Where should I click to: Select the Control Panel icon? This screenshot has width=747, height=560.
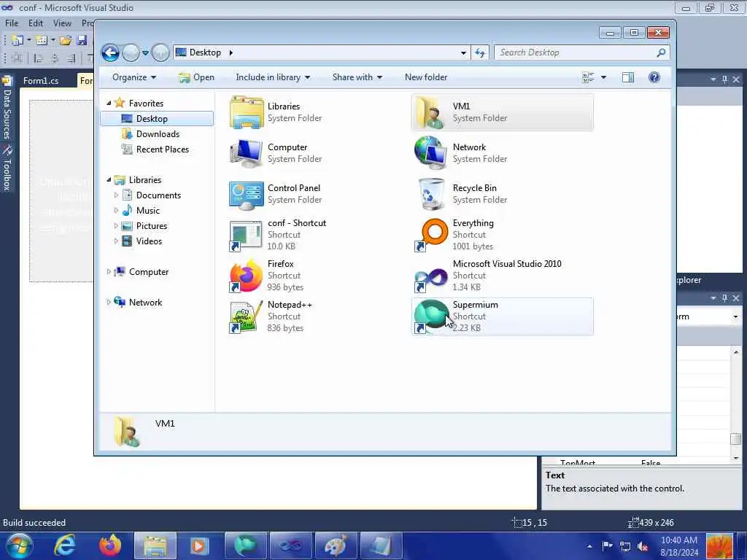pyautogui.click(x=247, y=194)
